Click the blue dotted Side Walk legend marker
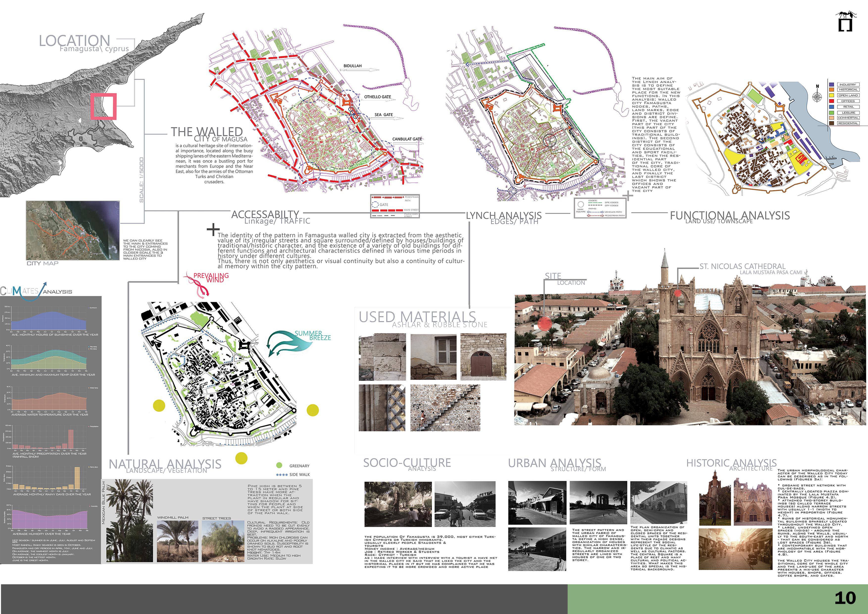Screen dimensions: 868x614 [x=282, y=474]
